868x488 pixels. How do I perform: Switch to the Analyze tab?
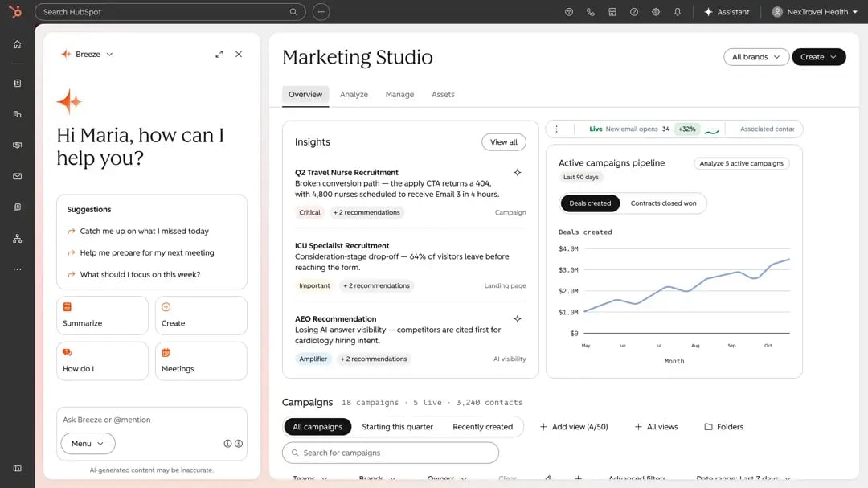354,94
